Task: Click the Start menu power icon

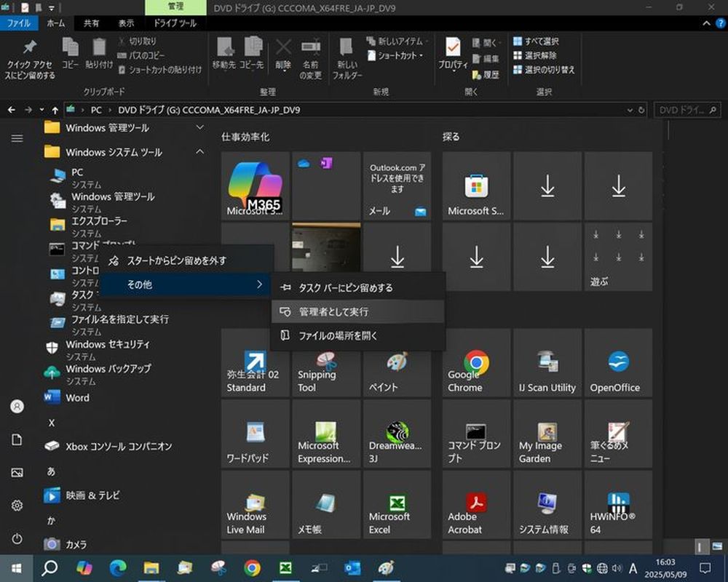Action: [17, 538]
